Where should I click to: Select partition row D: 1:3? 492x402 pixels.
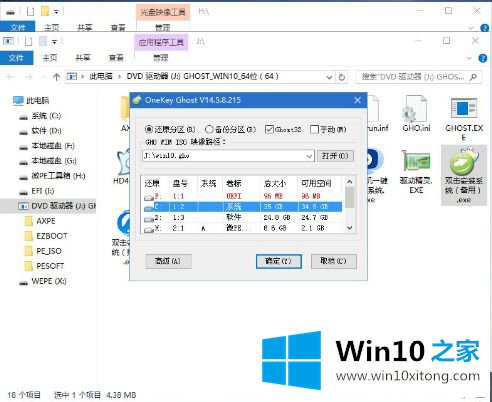(243, 217)
